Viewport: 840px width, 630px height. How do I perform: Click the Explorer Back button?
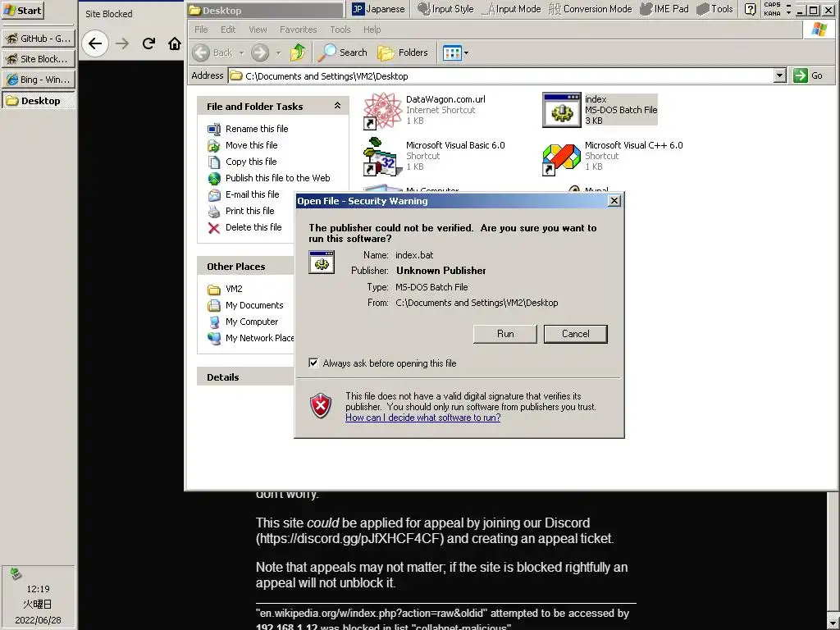pyautogui.click(x=213, y=52)
